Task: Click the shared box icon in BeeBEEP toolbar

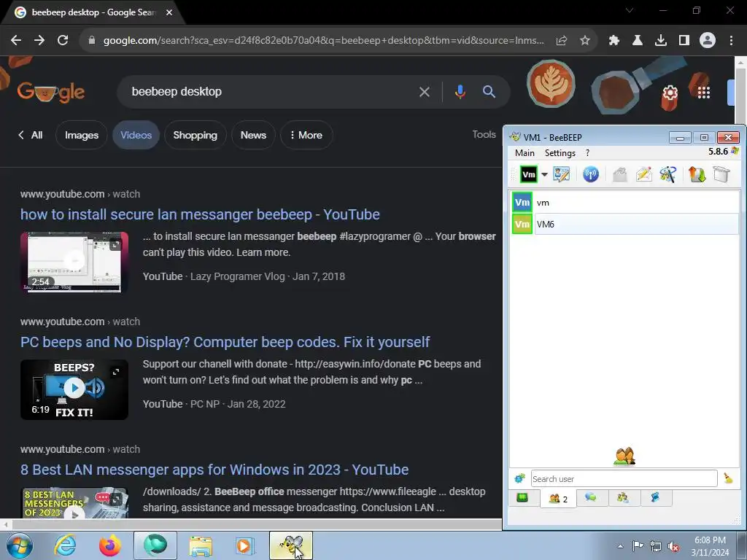Action: (721, 174)
